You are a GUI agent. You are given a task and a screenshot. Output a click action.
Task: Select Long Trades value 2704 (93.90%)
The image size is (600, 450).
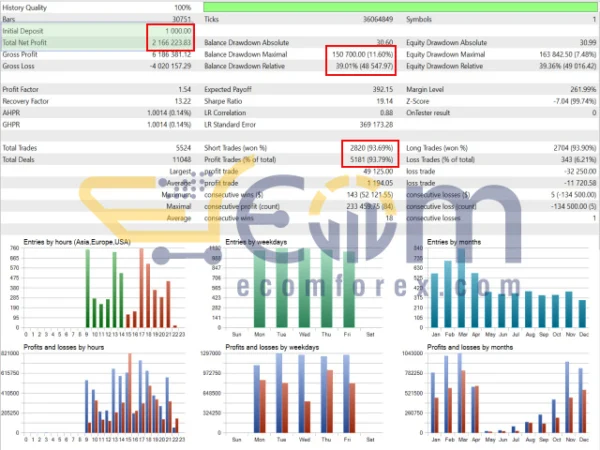click(575, 148)
